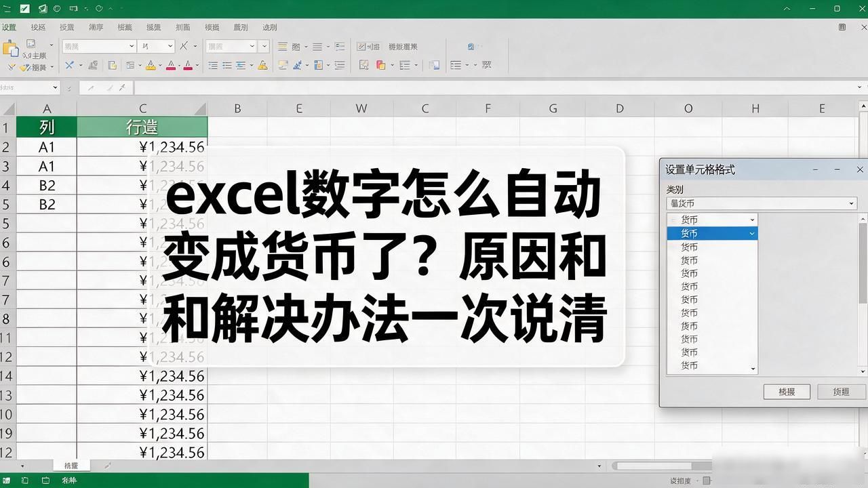This screenshot has width=868, height=488.
Task: Select column H header
Action: (755, 108)
